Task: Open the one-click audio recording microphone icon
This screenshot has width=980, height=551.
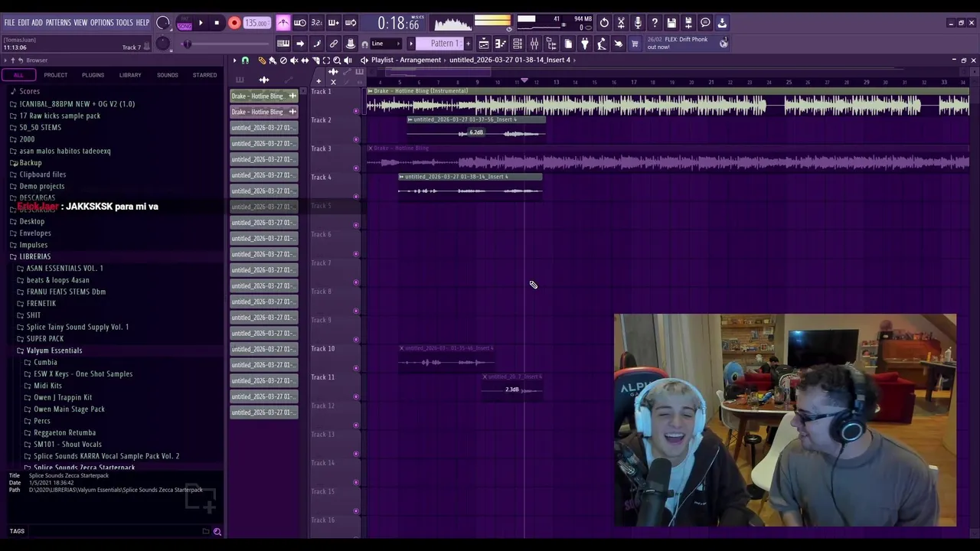Action: click(x=638, y=23)
